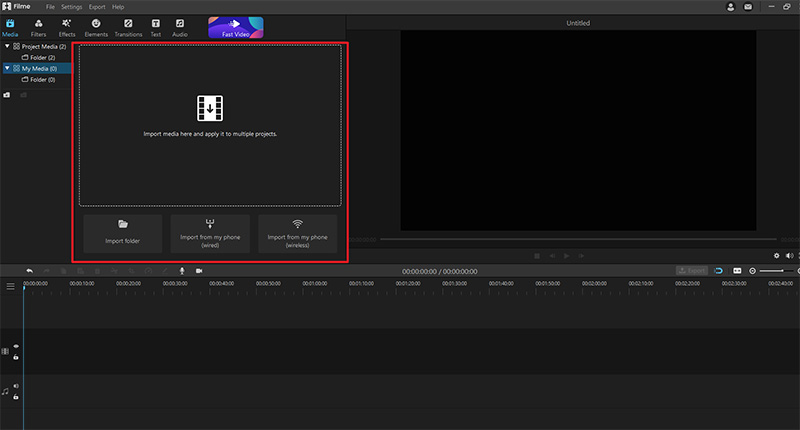The height and width of the screenshot is (430, 800).
Task: Select the Project Media (2) row
Action: tap(37, 46)
